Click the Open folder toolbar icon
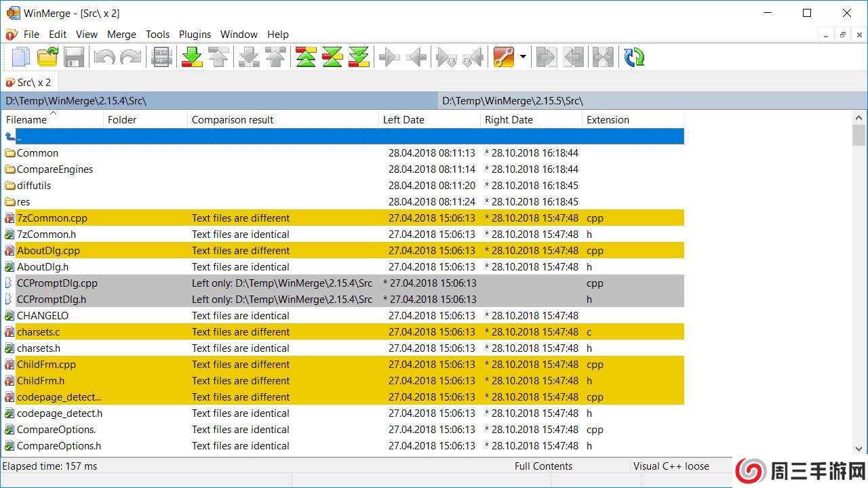Viewport: 868px width, 488px height. 47,57
